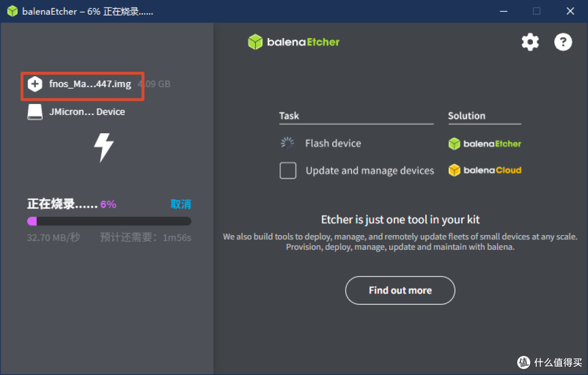
Task: Click the 正在烧录 status label
Action: pyautogui.click(x=62, y=204)
